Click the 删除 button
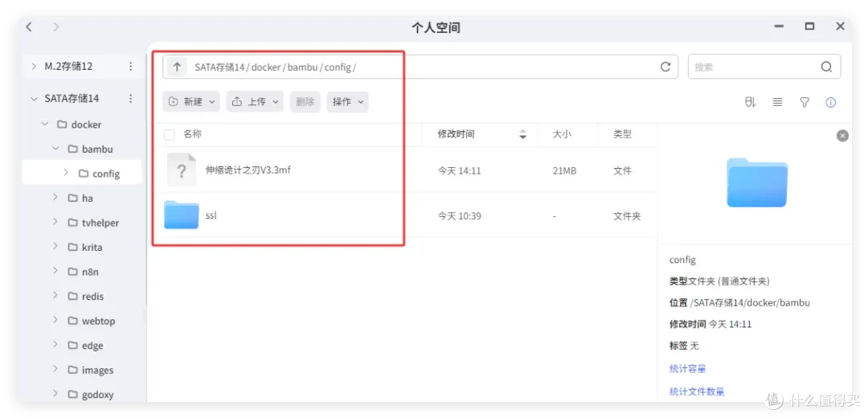The image size is (868, 418). [305, 102]
